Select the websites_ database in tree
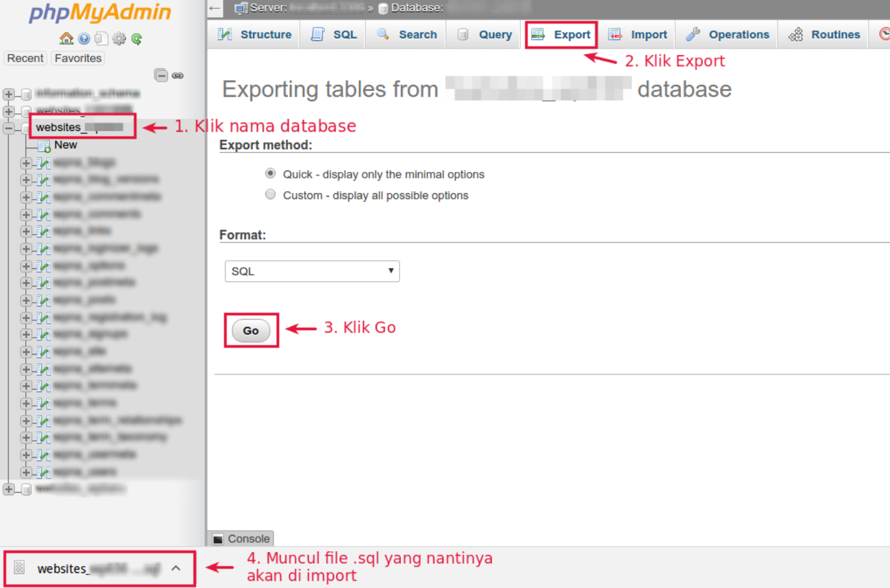This screenshot has width=890, height=588. tap(80, 127)
